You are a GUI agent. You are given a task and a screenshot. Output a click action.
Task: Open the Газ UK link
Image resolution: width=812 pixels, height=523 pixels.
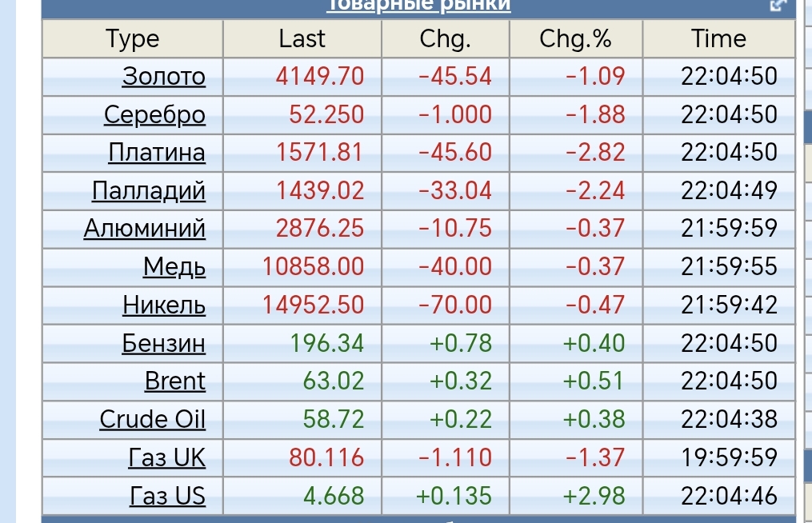pos(167,458)
